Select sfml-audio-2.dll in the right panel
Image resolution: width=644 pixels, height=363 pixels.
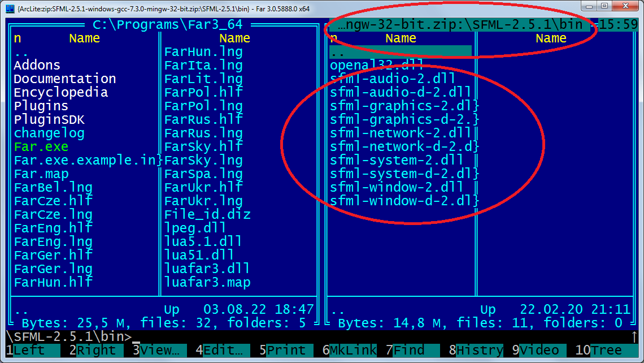pos(393,79)
